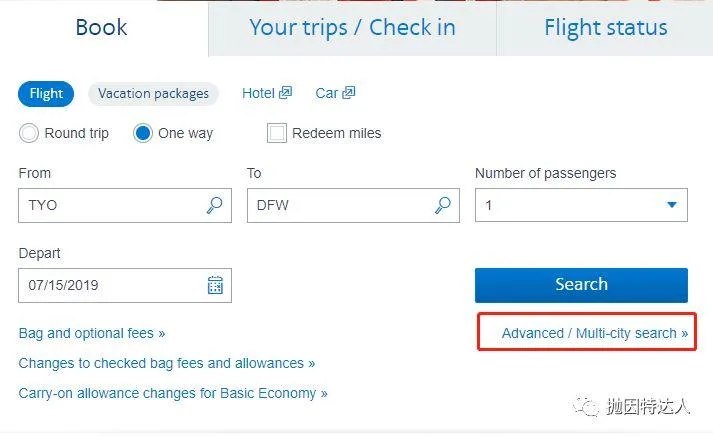This screenshot has height=437, width=713.
Task: Open Bag and optional fees link
Action: (92, 333)
